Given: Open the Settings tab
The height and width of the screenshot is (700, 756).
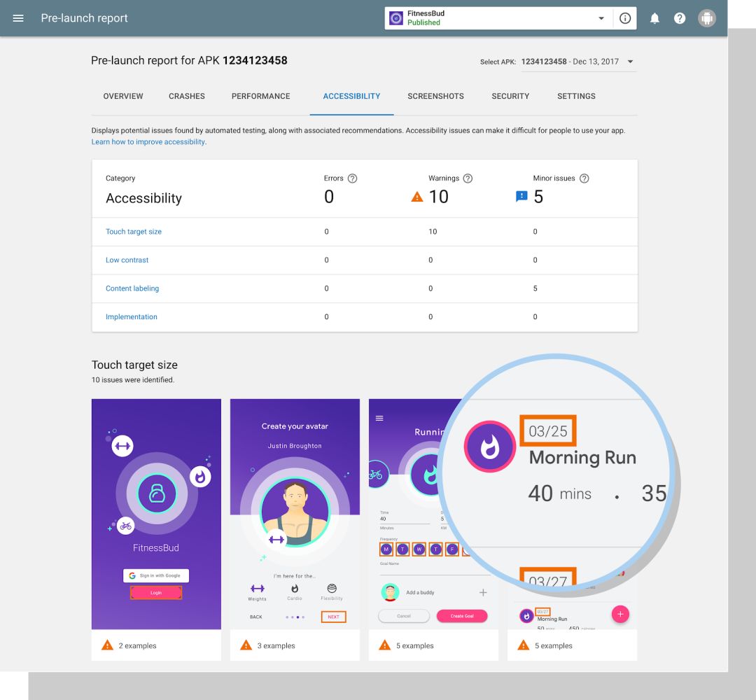Looking at the screenshot, I should click(576, 97).
